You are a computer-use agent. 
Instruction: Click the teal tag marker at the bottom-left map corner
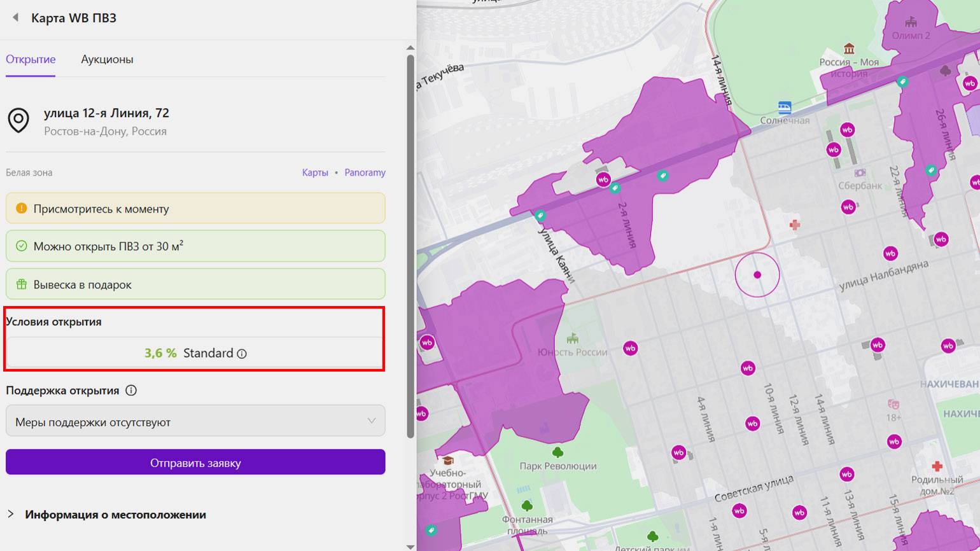[x=431, y=530]
